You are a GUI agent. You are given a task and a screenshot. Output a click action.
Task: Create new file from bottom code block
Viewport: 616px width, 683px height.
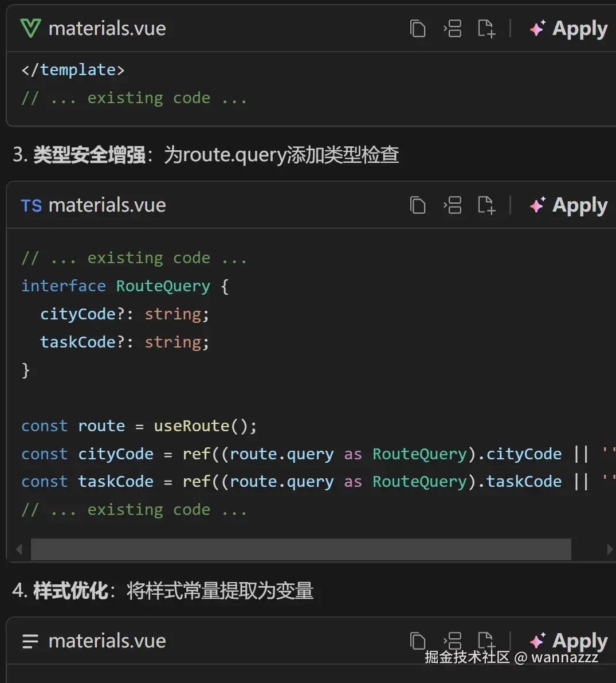click(x=486, y=641)
